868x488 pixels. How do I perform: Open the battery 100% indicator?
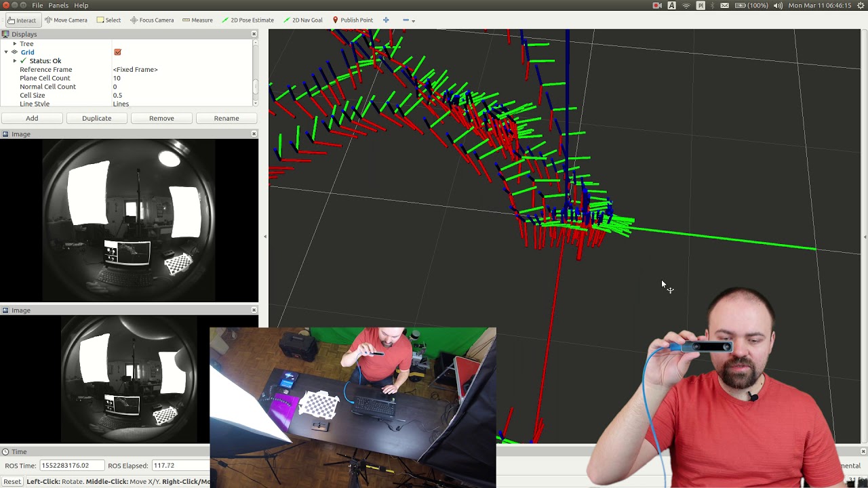[x=751, y=5]
